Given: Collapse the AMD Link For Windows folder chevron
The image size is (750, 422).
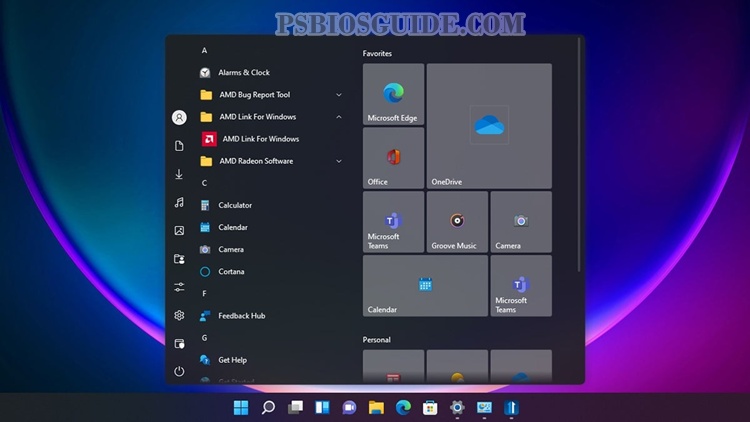Looking at the screenshot, I should point(339,117).
